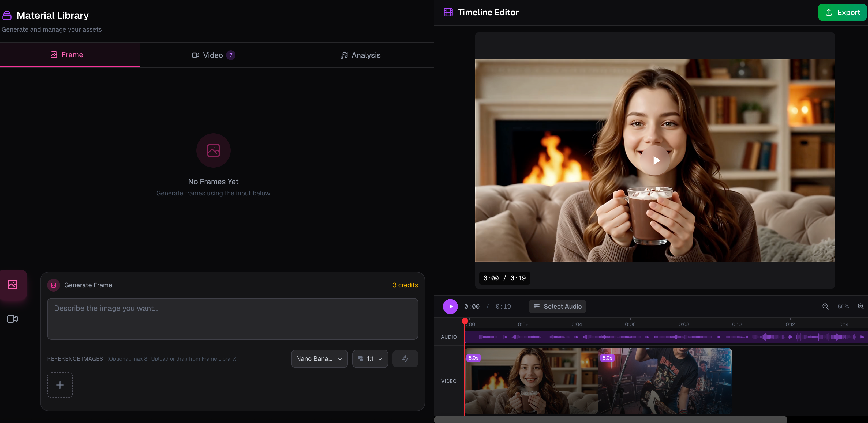The height and width of the screenshot is (423, 868).
Task: Start playback with the purple play button
Action: [450, 306]
